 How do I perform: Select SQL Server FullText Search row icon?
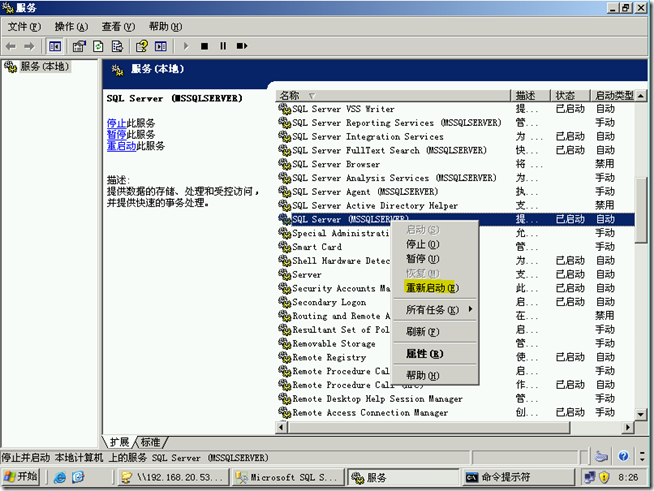point(284,150)
